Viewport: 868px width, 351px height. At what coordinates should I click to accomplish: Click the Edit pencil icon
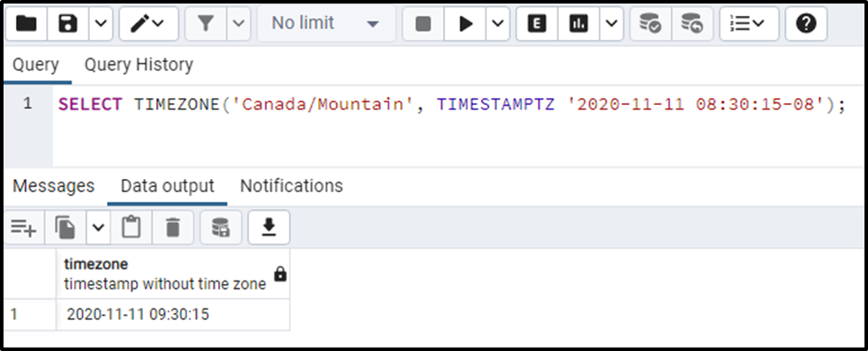click(148, 24)
